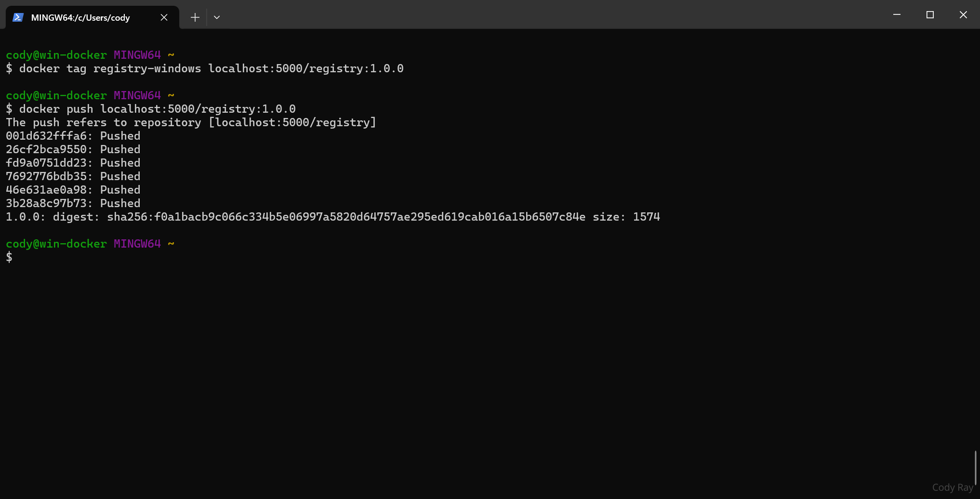Close the terminal window
The height and width of the screenshot is (499, 980).
(x=963, y=15)
